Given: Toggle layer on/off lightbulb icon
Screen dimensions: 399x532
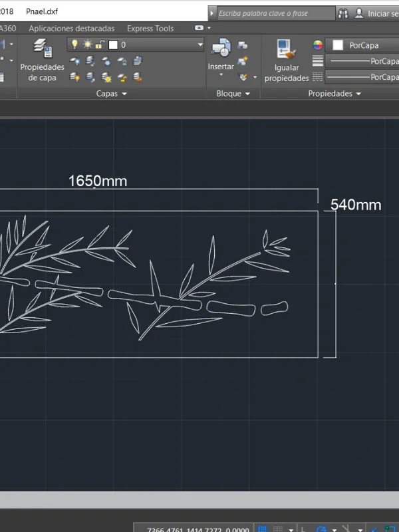Looking at the screenshot, I should tap(75, 45).
